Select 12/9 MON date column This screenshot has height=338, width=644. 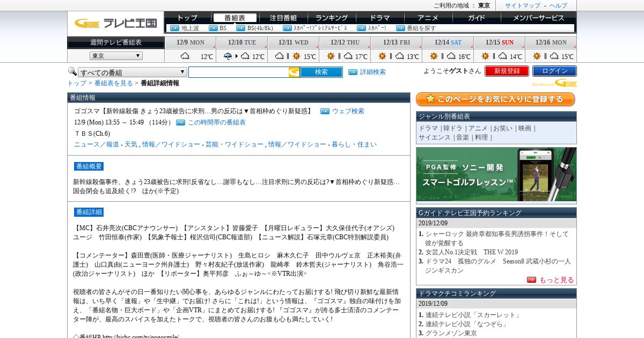coord(190,42)
